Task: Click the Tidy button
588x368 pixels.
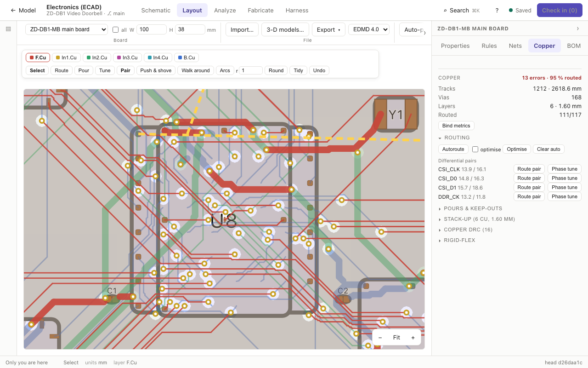Action: (299, 70)
